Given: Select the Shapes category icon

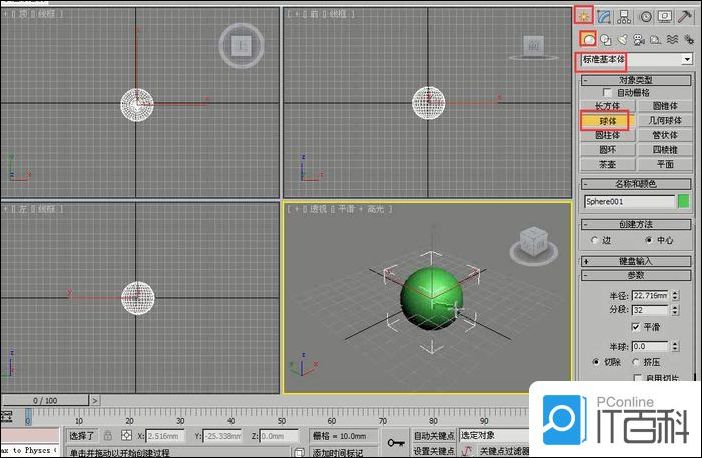Looking at the screenshot, I should point(606,40).
